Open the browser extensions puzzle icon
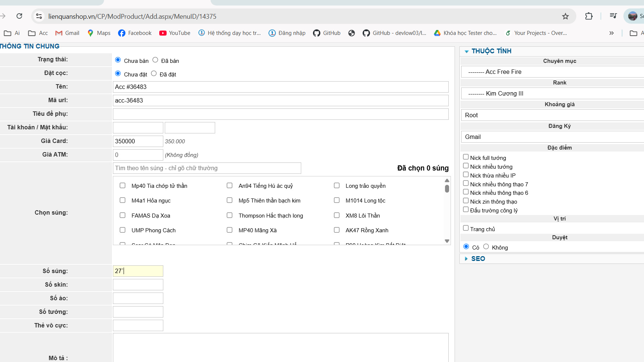Screen dimensions: 644x362 click(x=588, y=16)
